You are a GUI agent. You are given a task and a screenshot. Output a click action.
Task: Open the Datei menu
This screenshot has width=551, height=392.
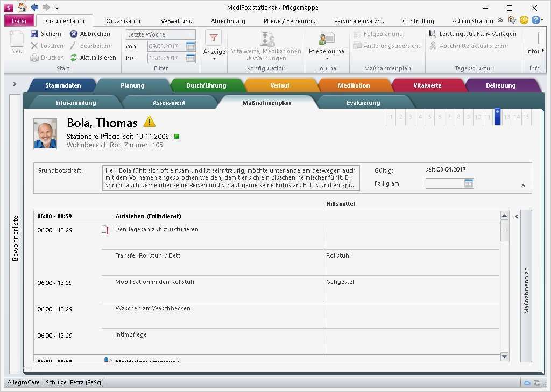[19, 21]
